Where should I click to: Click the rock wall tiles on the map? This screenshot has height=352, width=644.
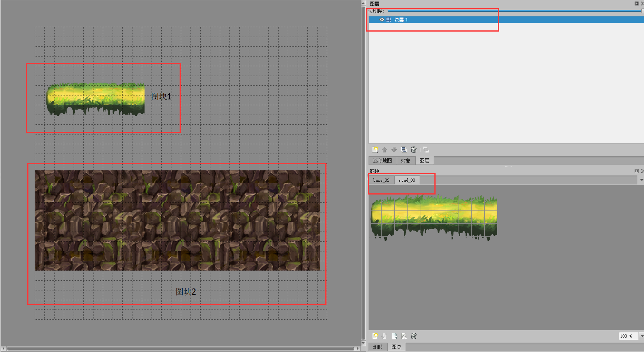177,220
